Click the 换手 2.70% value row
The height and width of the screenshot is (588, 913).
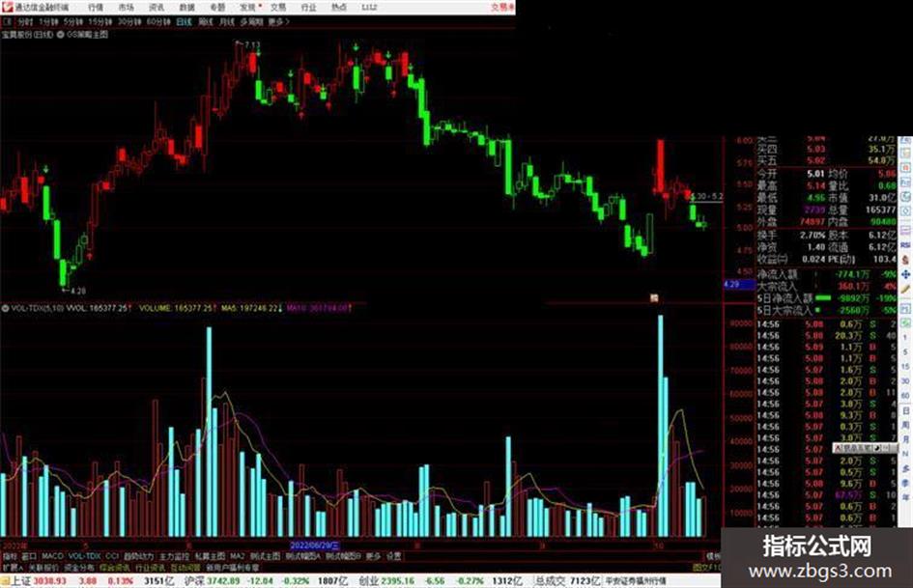pos(792,236)
